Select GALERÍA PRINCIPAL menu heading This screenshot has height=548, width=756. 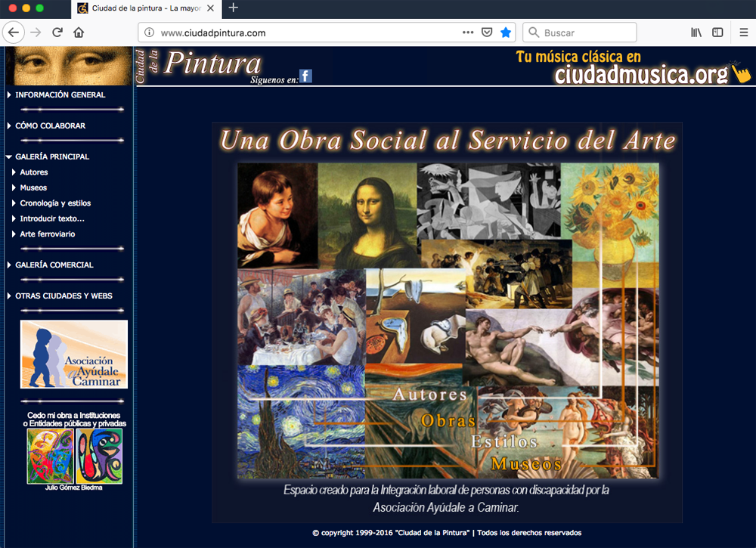[52, 156]
